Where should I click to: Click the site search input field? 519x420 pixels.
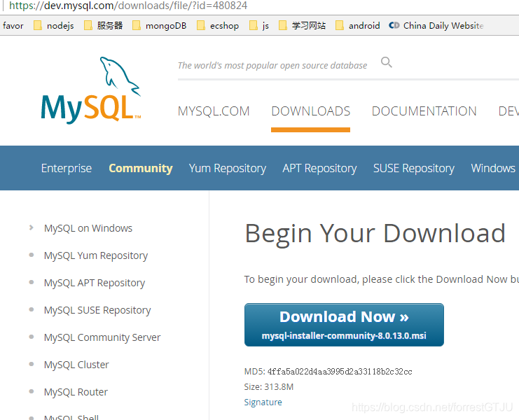click(272, 66)
